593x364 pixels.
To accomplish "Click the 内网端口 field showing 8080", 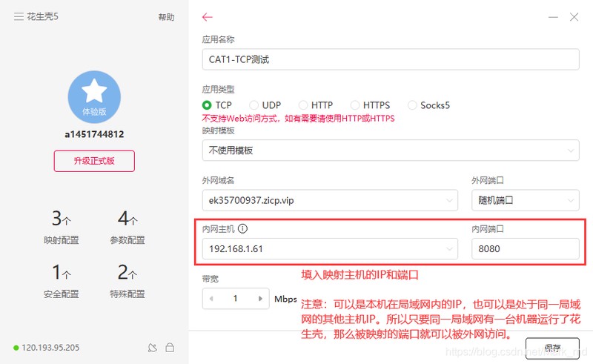I will [x=526, y=248].
